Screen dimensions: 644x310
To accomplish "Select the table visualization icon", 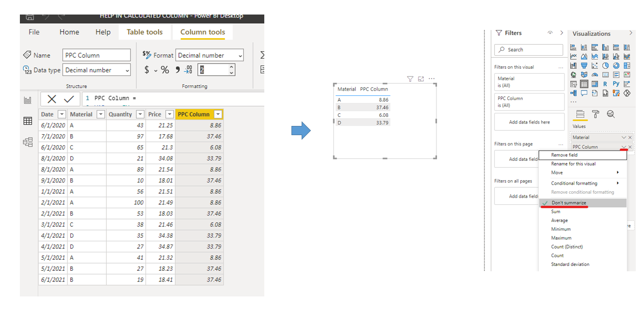I will point(584,84).
